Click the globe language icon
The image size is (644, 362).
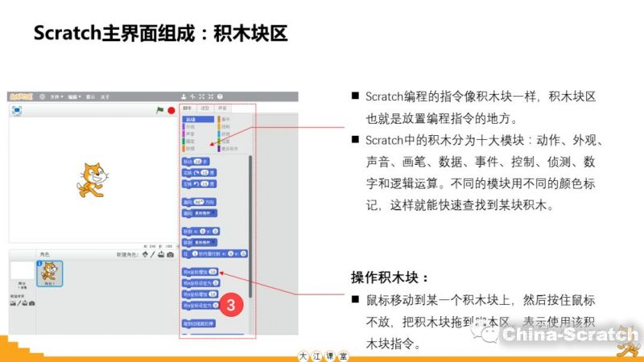[x=42, y=97]
